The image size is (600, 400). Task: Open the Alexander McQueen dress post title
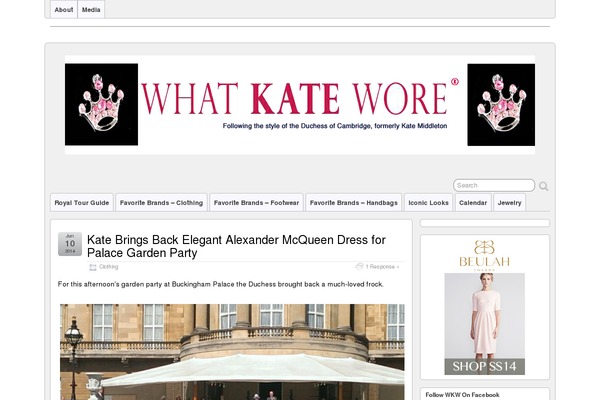pyautogui.click(x=236, y=246)
